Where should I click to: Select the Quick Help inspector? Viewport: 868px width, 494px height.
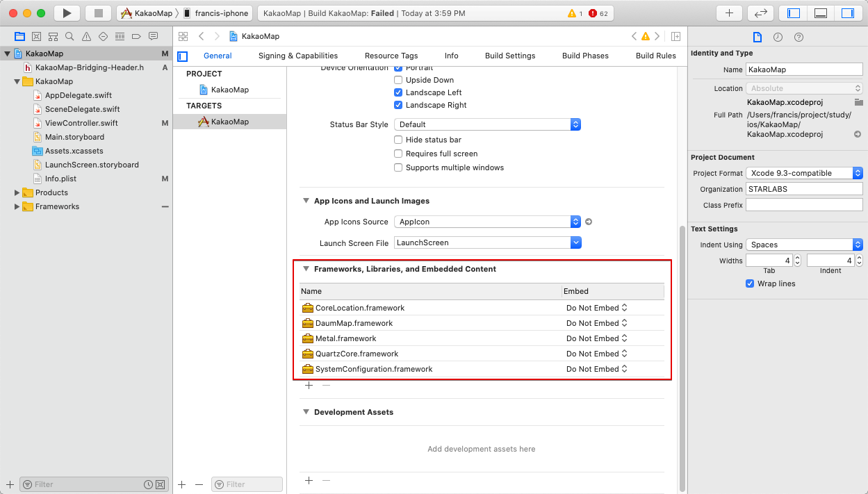click(799, 38)
